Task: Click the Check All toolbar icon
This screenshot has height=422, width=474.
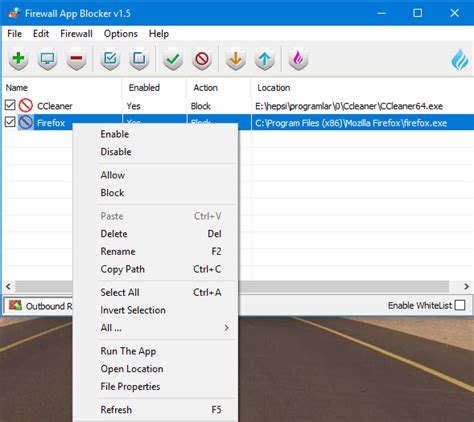Action: click(110, 59)
